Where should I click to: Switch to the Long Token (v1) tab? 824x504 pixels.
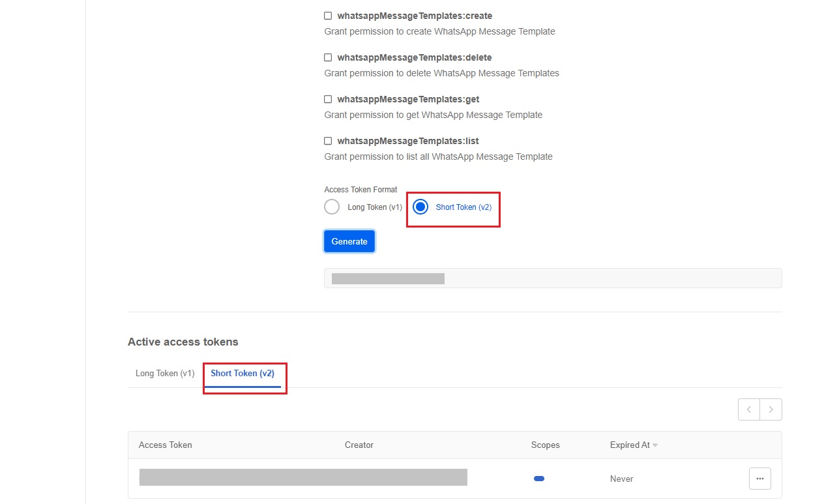165,374
